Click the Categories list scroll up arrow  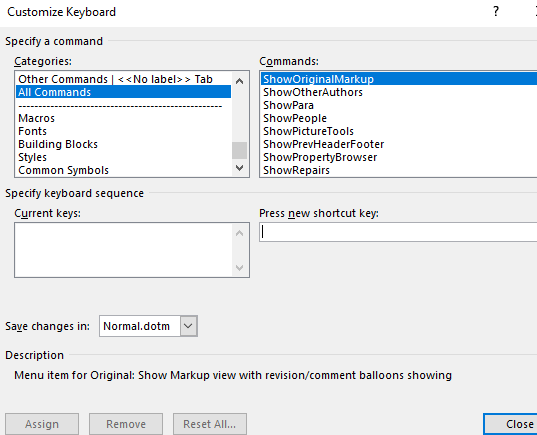[x=239, y=81]
